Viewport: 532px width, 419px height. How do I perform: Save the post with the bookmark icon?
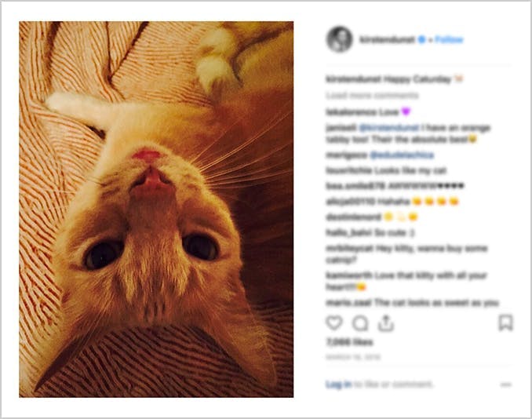click(506, 322)
